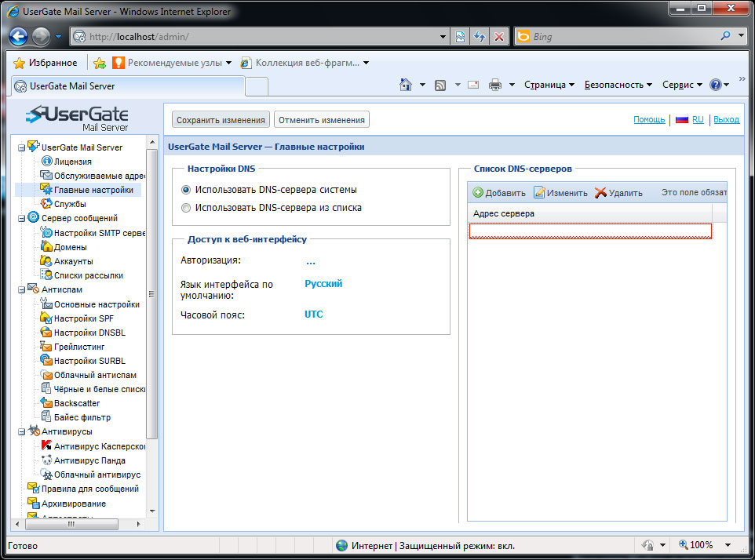755x560 pixels.
Task: Open the Коллекция веб-фрагментов dropdown
Action: [366, 63]
